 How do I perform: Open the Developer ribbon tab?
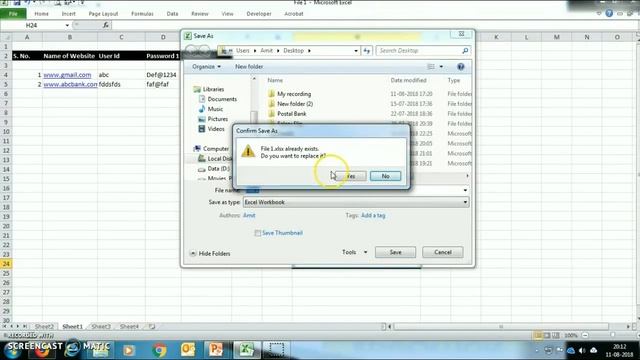[x=259, y=14]
